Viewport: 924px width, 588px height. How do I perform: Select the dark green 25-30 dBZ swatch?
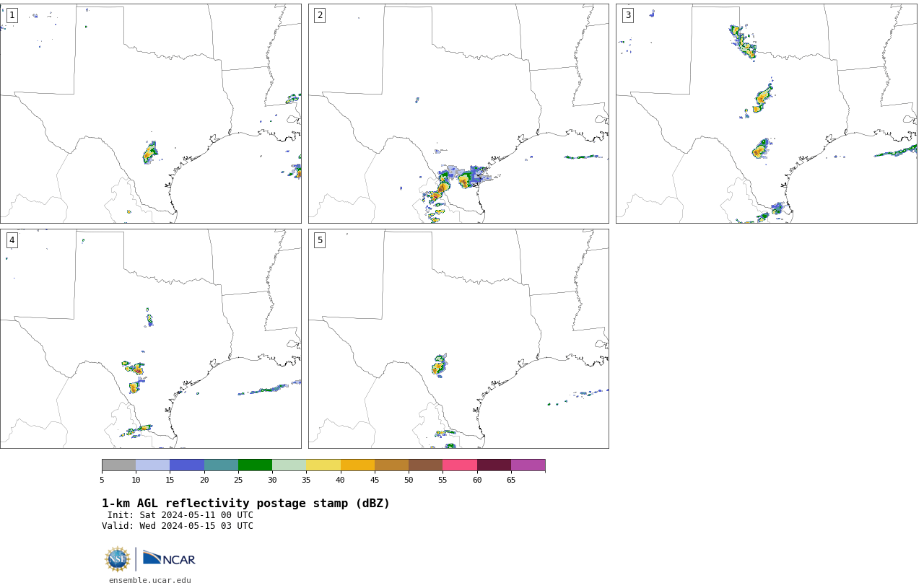[x=255, y=465]
